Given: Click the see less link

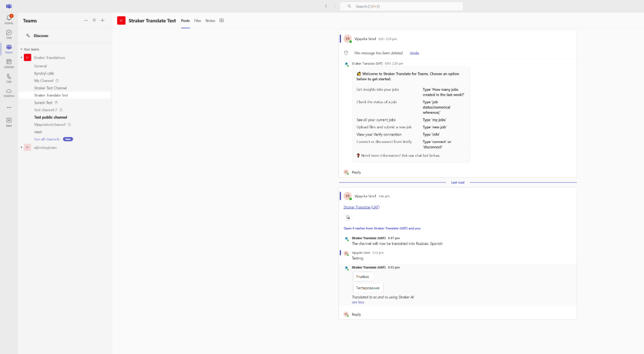Looking at the screenshot, I should click(358, 302).
